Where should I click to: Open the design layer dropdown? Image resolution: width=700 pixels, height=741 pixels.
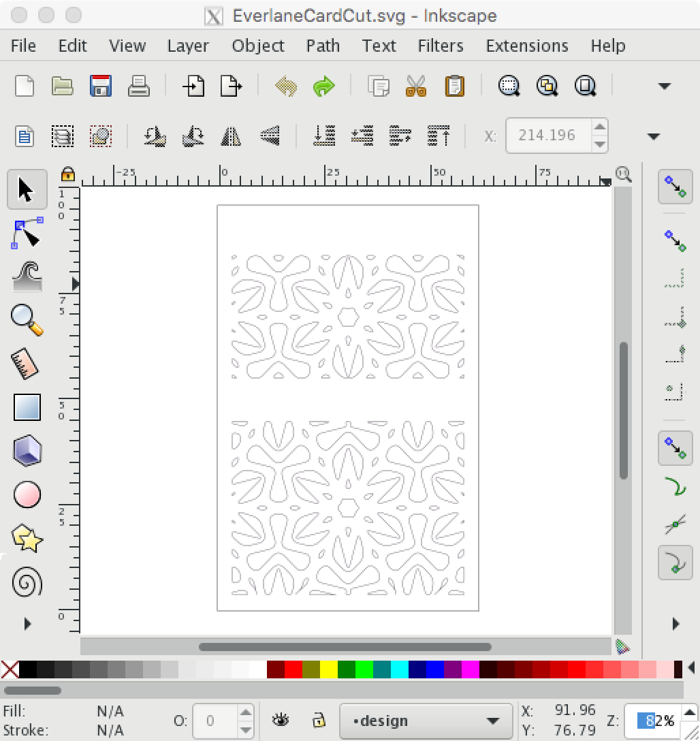pos(426,721)
